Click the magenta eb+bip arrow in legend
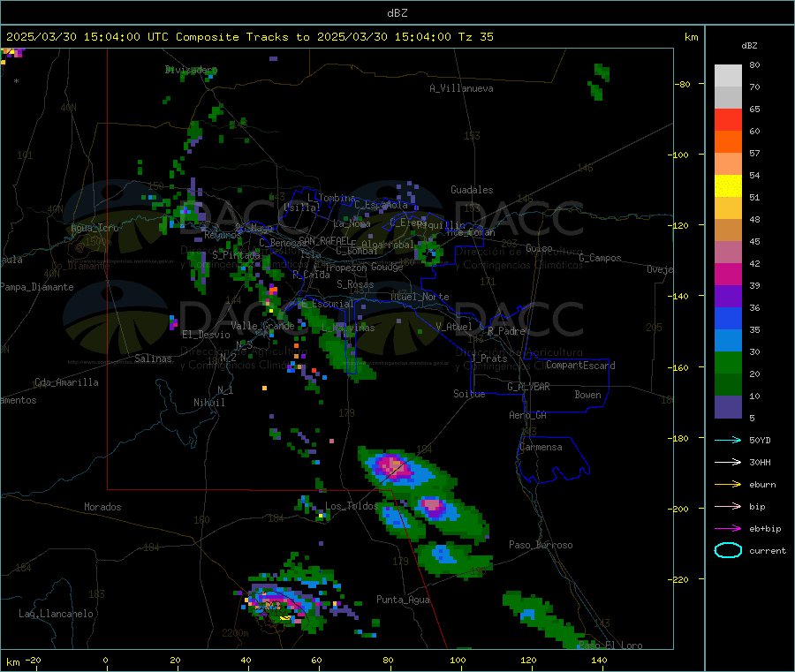Image resolution: width=795 pixels, height=672 pixels. (728, 528)
